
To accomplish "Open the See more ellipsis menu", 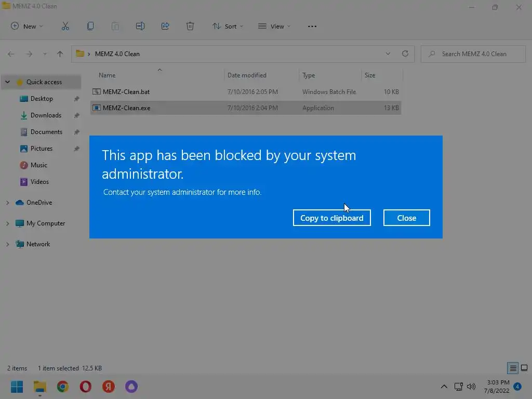I will coord(312,26).
